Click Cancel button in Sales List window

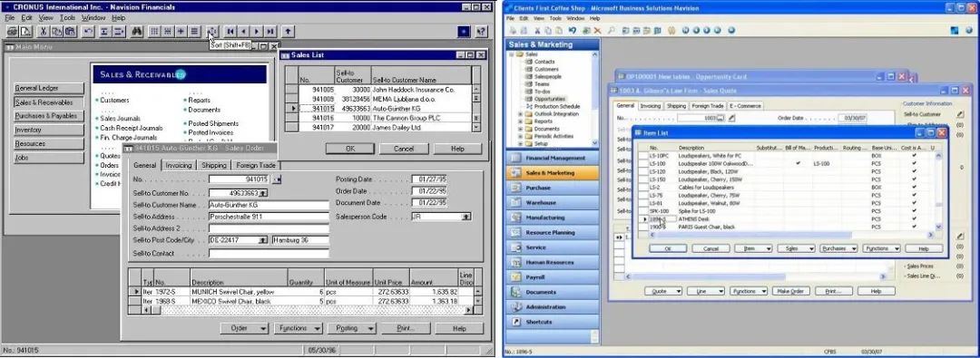[x=404, y=149]
